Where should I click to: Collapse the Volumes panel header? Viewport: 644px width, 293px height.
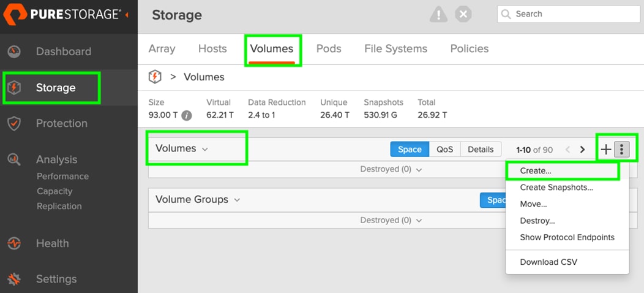[182, 149]
